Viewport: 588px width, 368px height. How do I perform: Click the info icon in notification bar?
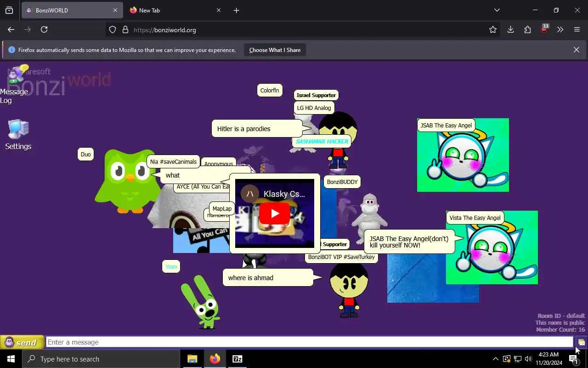[11, 50]
